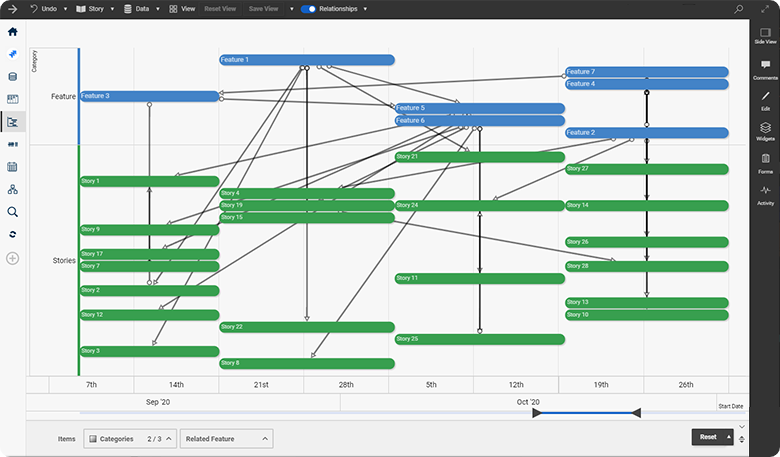
Task: Open the Data menu
Action: point(140,9)
